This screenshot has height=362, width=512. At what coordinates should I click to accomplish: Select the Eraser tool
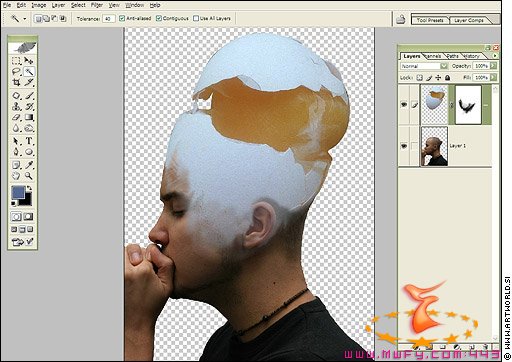click(16, 117)
